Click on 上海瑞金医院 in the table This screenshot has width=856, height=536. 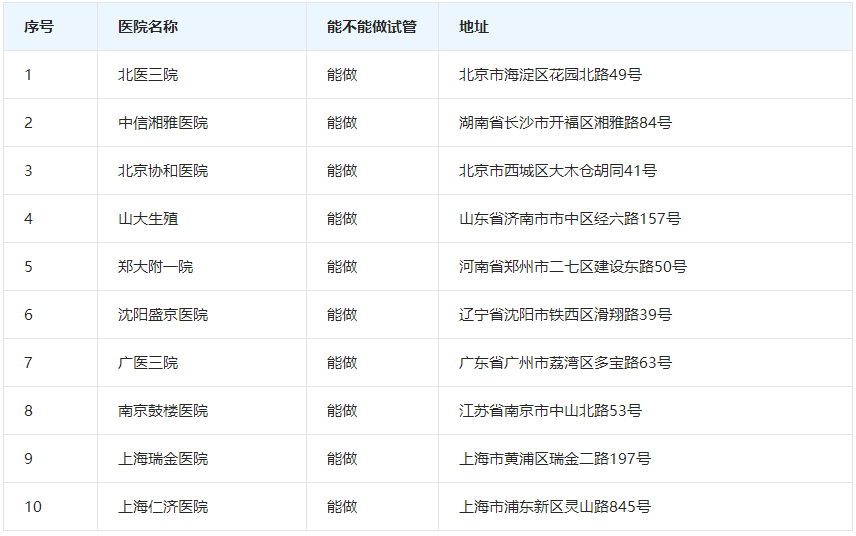[163, 459]
